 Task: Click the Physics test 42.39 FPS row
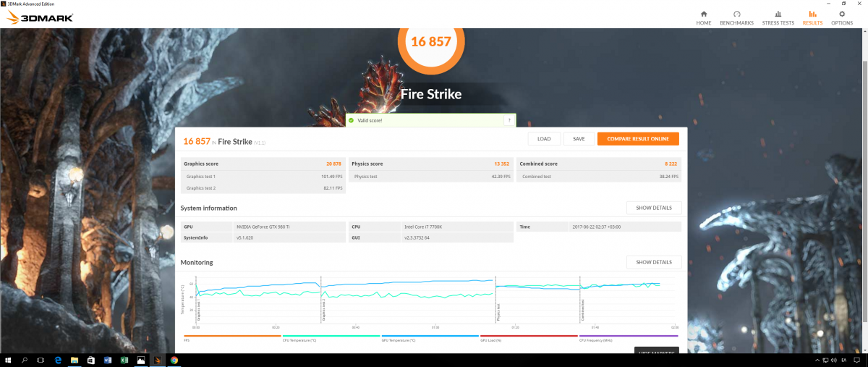point(431,177)
